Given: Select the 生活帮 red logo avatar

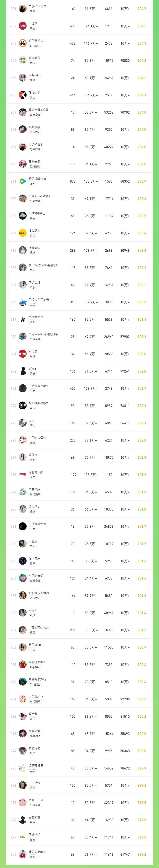Looking at the screenshot, I should point(23,26).
